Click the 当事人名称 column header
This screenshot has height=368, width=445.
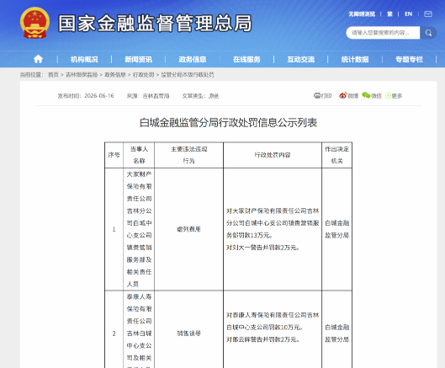coord(139,155)
